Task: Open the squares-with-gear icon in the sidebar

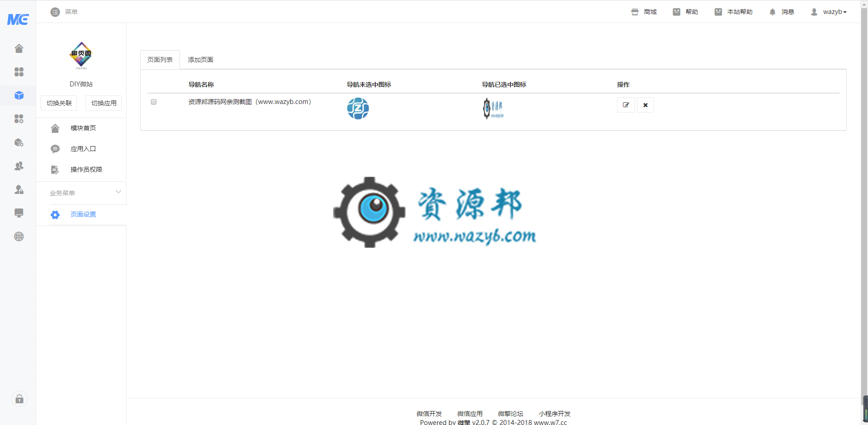Action: tap(19, 119)
